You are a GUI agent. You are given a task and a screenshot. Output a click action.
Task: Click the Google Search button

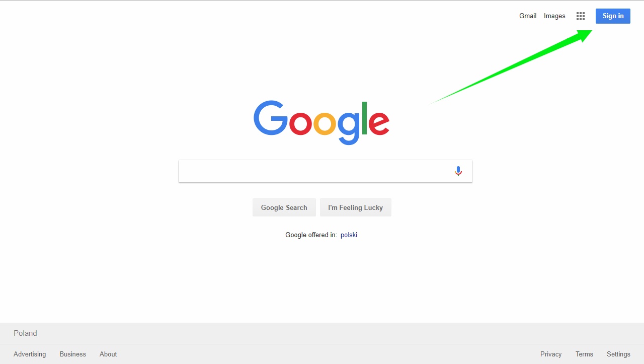284,207
